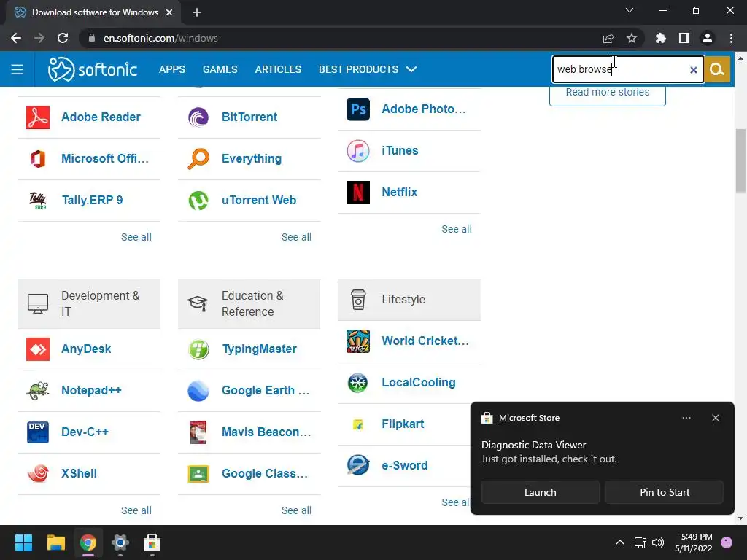Click the orange search magnifier button
Viewport: 747px width, 560px height.
(717, 69)
